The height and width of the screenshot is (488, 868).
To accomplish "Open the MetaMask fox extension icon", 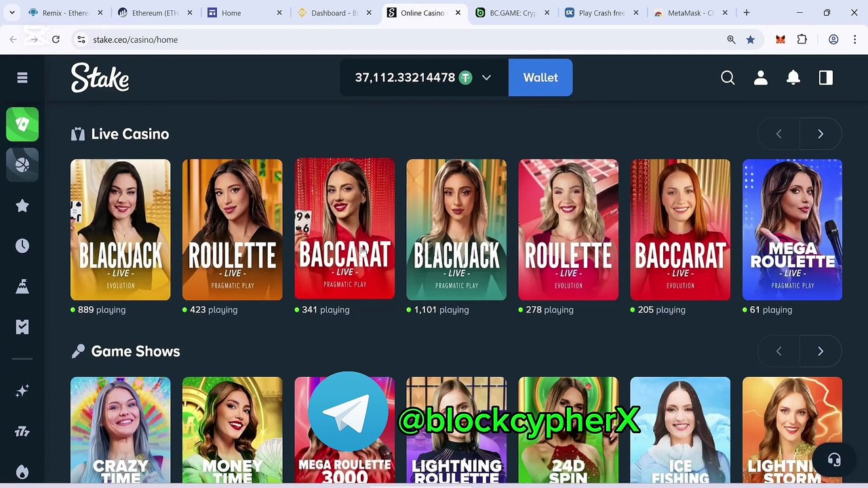I will click(781, 39).
